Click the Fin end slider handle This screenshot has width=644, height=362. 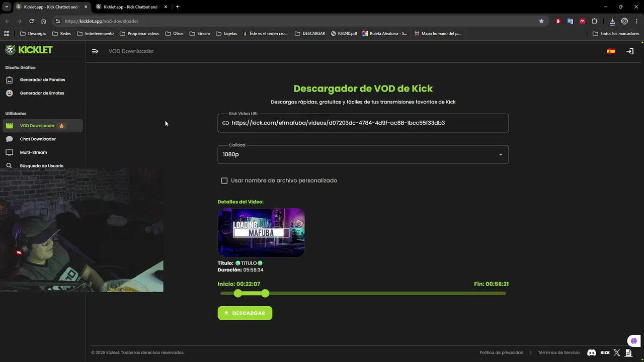265,293
